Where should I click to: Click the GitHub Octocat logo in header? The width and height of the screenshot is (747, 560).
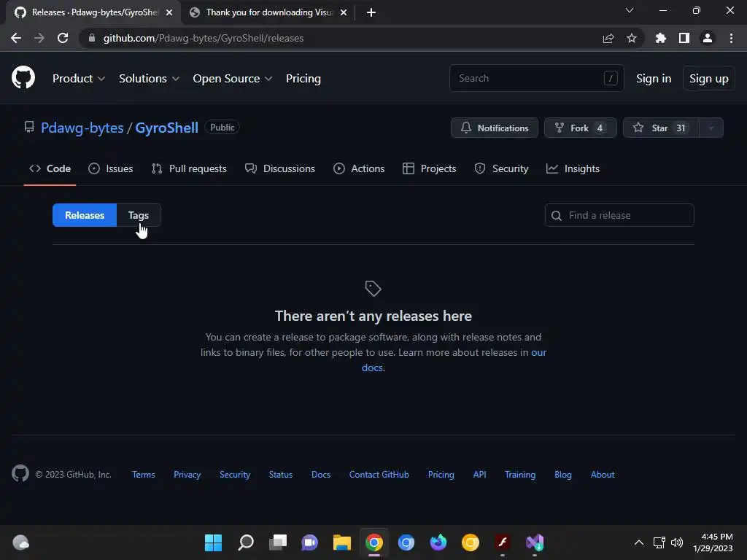coord(23,77)
